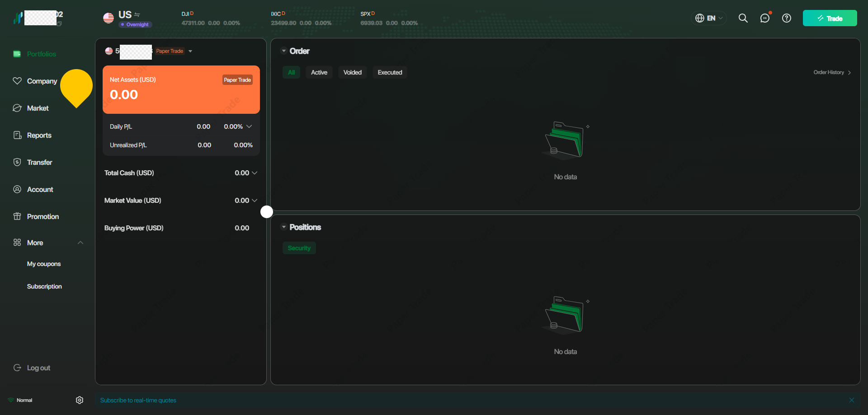
Task: Select the Active order filter
Action: click(x=319, y=72)
